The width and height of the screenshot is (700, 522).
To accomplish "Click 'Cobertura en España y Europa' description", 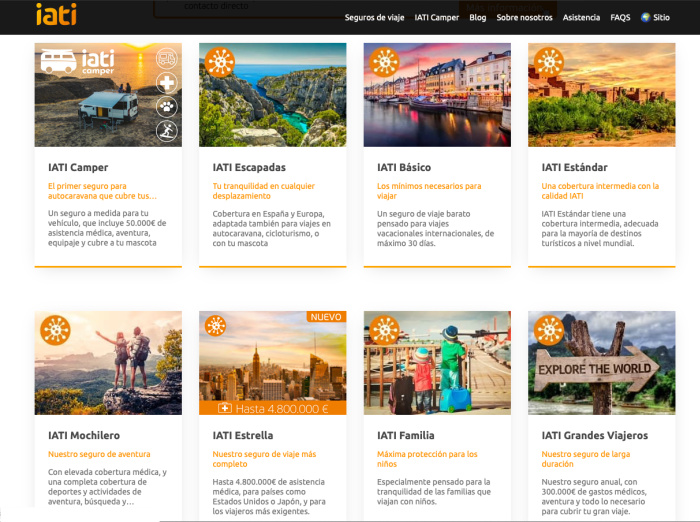I will pos(271,228).
